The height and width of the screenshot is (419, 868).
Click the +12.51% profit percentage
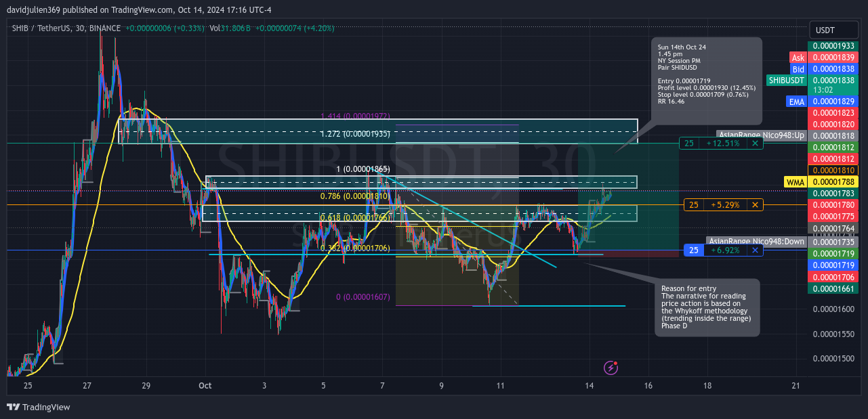[724, 144]
